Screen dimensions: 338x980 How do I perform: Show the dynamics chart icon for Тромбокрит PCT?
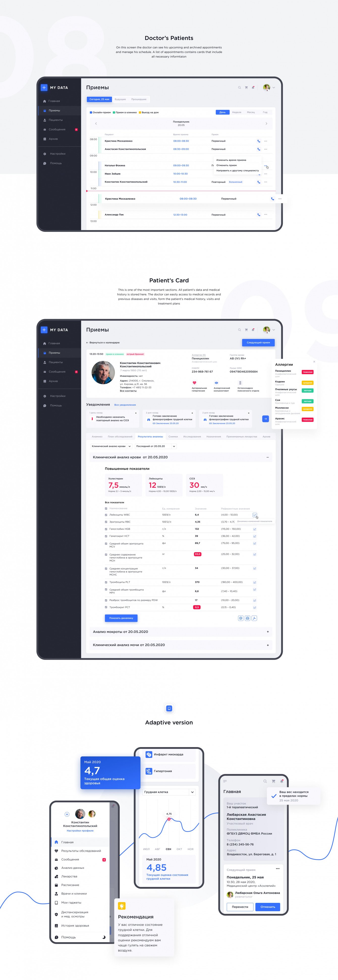point(255,607)
